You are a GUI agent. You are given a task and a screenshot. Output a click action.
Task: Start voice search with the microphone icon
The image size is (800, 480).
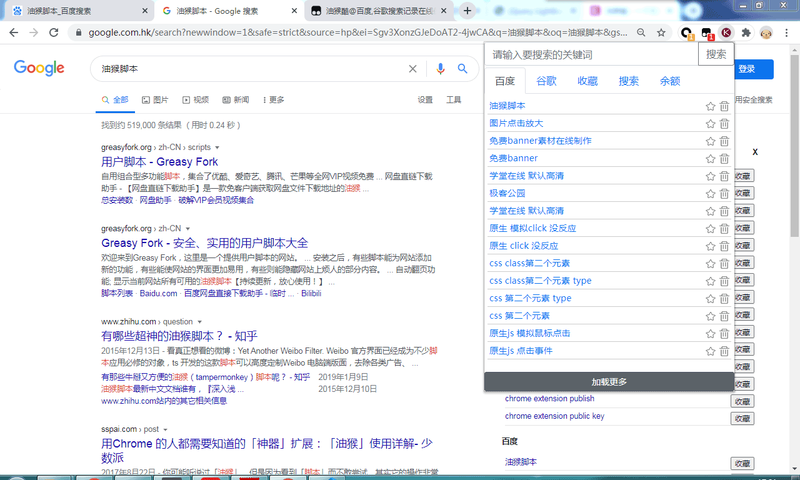pos(440,68)
